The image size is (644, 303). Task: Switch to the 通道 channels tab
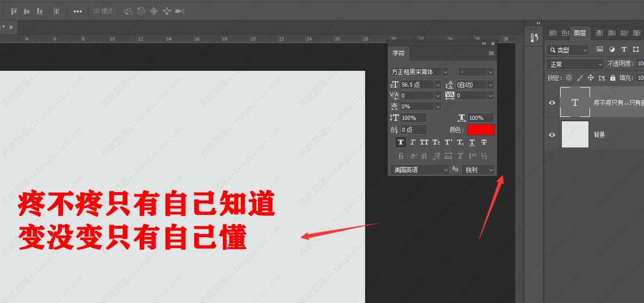point(598,33)
